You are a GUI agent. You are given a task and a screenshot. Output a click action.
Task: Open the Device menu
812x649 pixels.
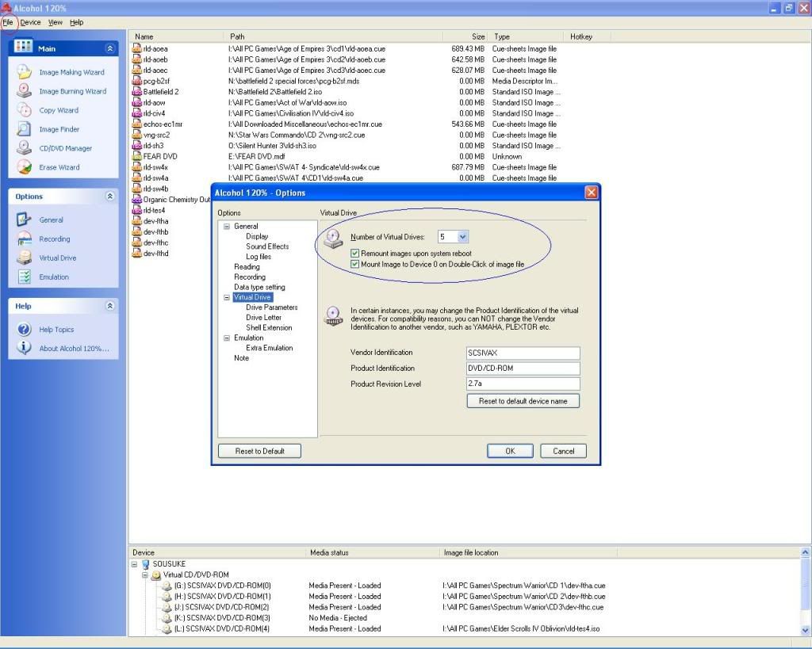pos(31,22)
